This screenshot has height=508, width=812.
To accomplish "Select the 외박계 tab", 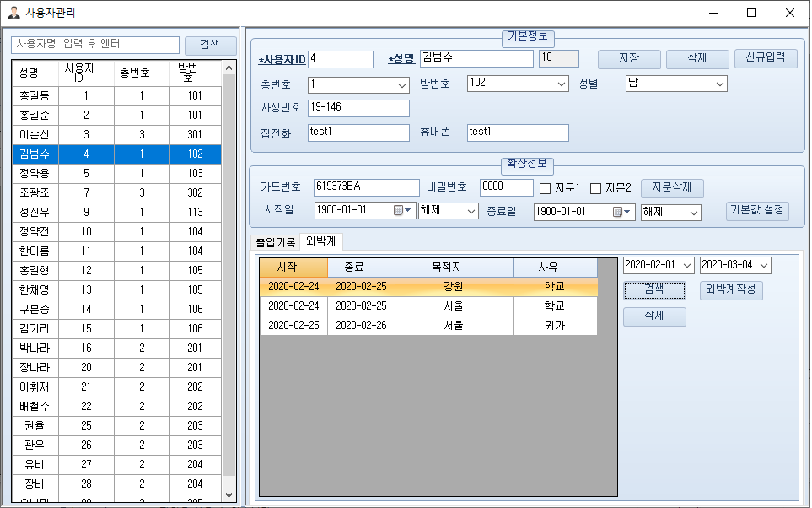I will tap(320, 241).
